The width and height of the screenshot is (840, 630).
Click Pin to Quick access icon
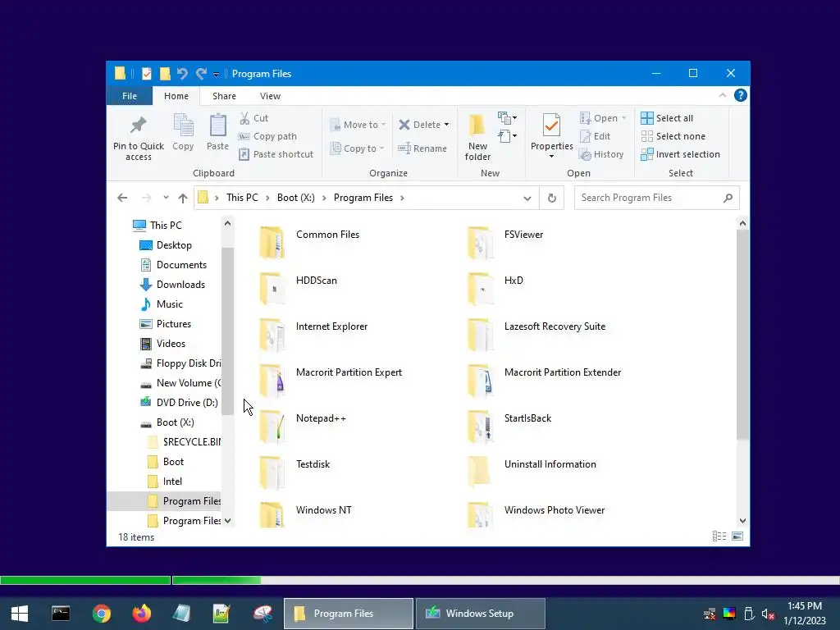coord(138,126)
